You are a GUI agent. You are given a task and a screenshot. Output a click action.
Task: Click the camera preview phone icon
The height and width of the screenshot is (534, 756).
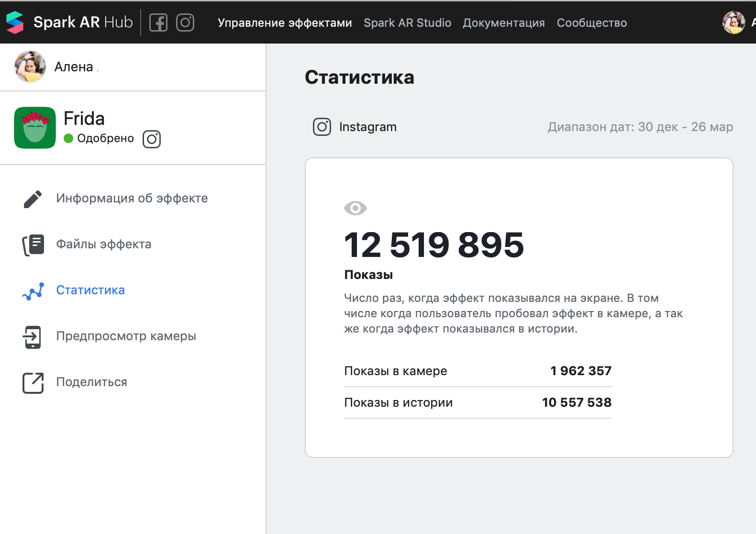pos(32,337)
